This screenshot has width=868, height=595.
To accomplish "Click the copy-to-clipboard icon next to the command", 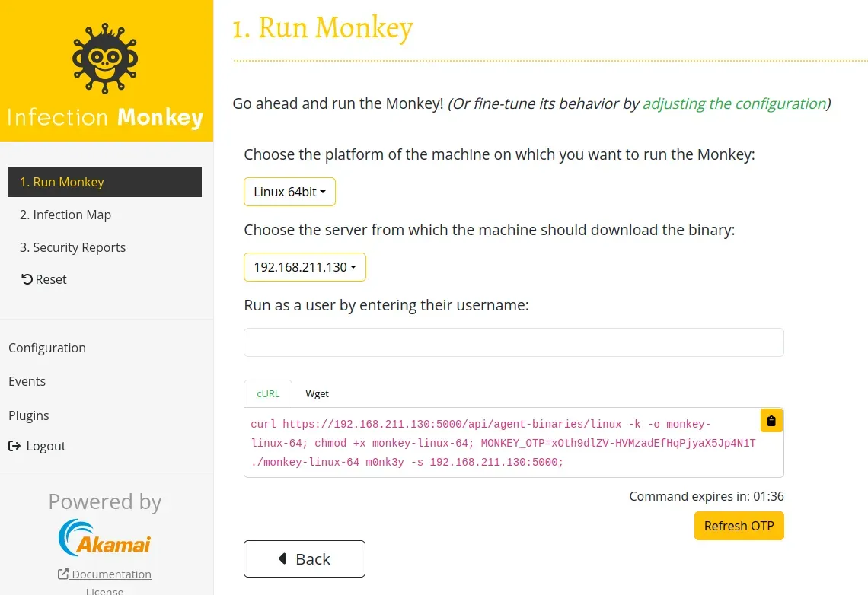I will (771, 420).
